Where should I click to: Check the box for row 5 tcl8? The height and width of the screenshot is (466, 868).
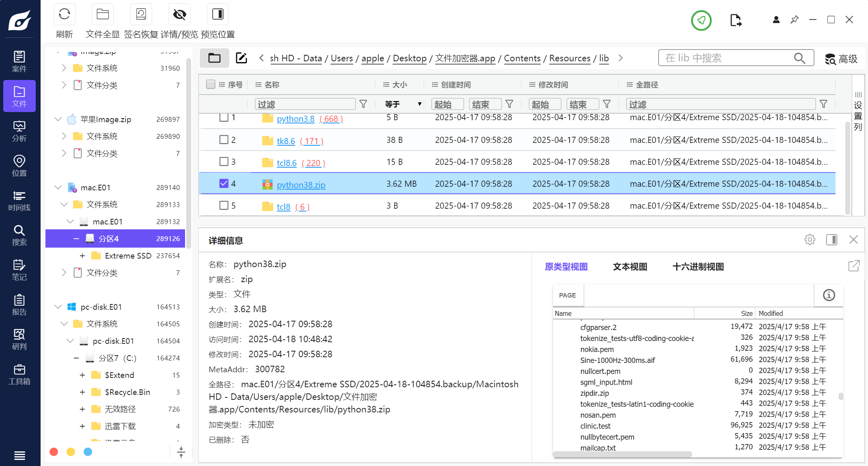pyautogui.click(x=224, y=205)
